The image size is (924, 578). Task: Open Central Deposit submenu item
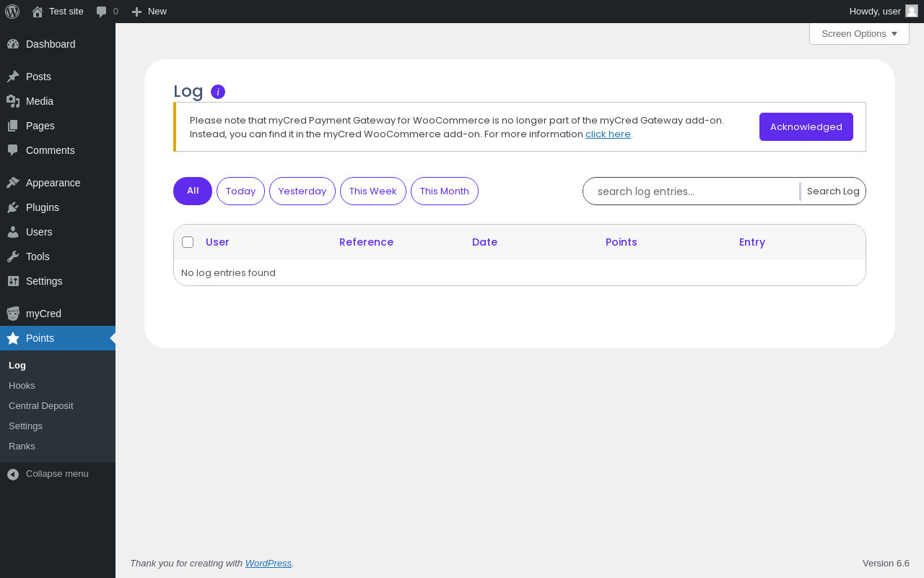pos(41,406)
